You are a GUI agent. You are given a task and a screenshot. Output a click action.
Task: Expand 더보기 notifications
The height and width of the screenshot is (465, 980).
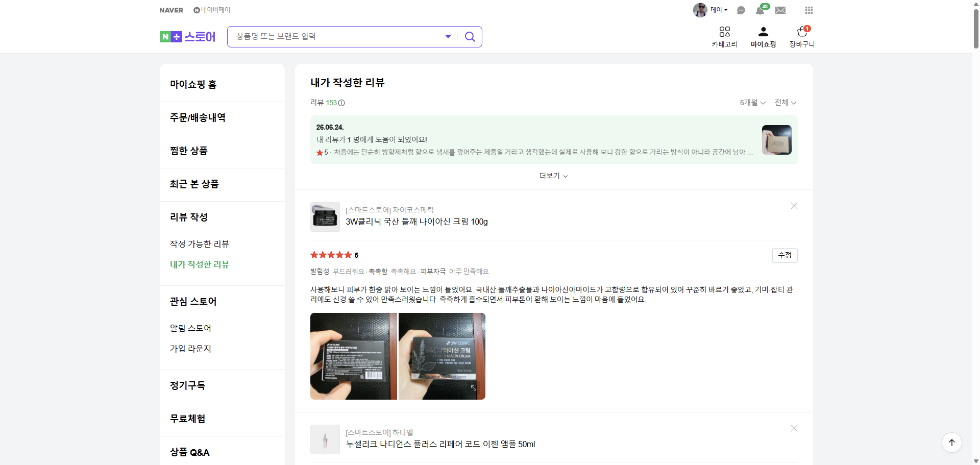[554, 176]
